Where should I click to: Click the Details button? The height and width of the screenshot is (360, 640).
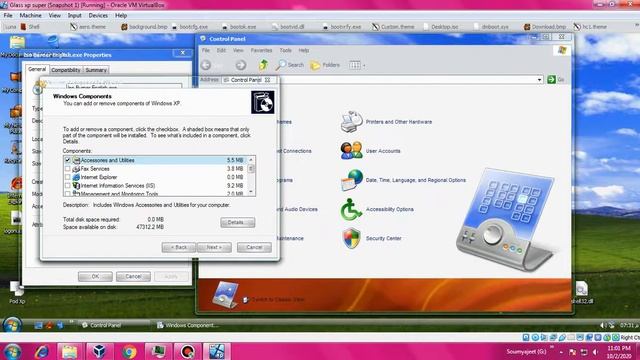coord(238,222)
